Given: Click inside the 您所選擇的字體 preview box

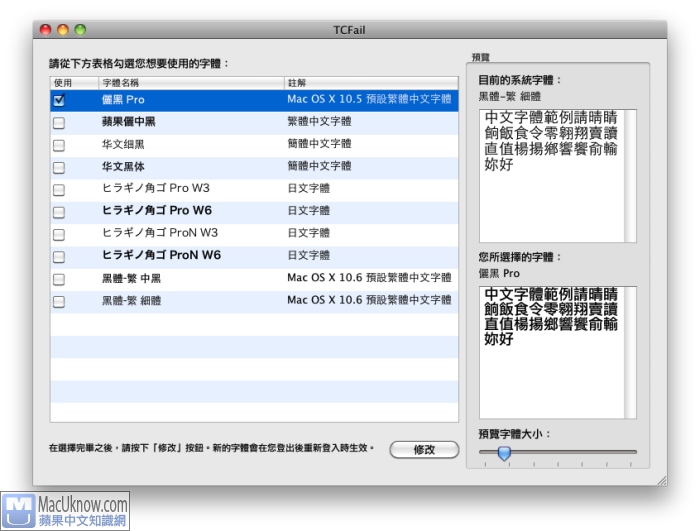Looking at the screenshot, I should point(557,351).
